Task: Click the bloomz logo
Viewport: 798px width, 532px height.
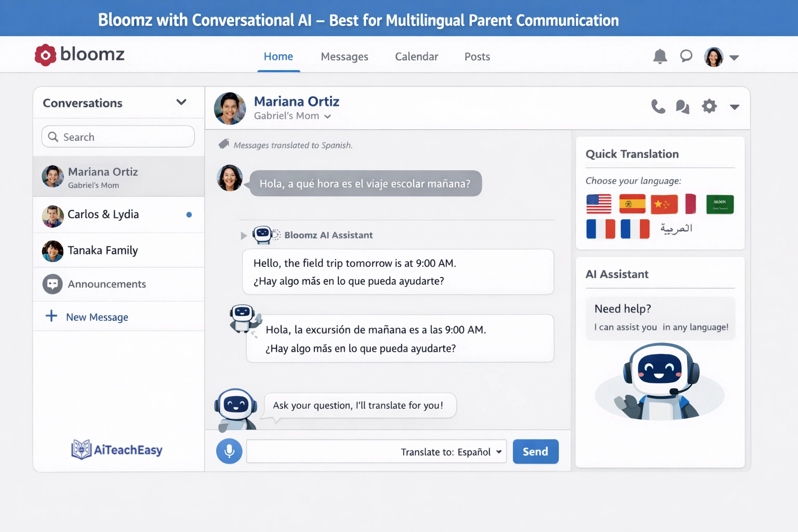Action: click(79, 54)
